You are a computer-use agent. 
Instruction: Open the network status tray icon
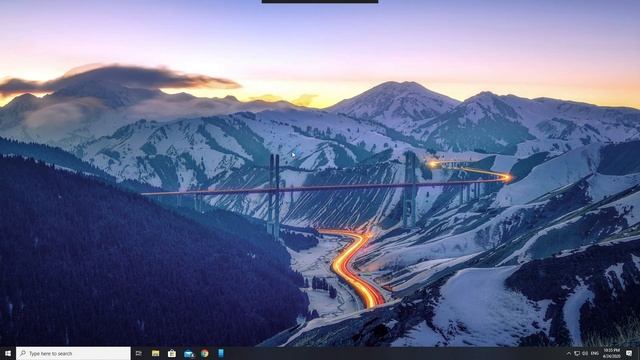577,353
